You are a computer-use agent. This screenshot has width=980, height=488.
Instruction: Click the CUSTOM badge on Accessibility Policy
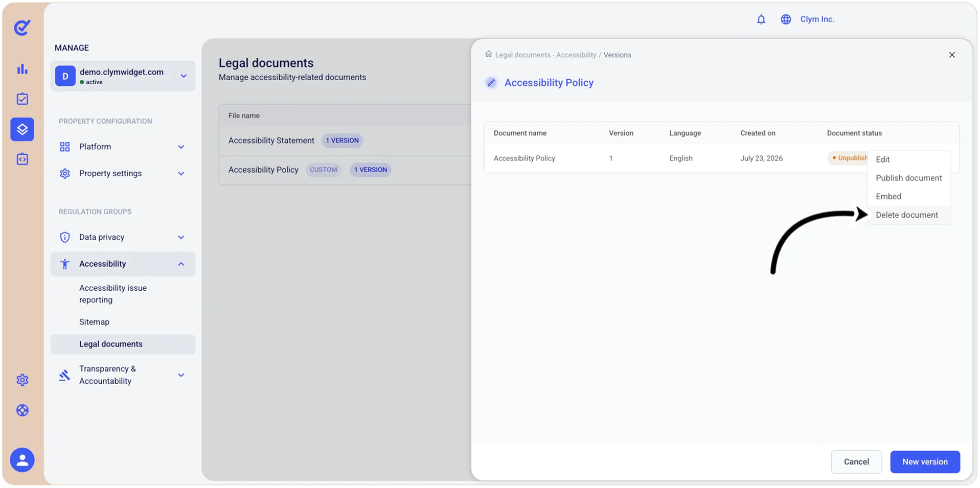323,170
